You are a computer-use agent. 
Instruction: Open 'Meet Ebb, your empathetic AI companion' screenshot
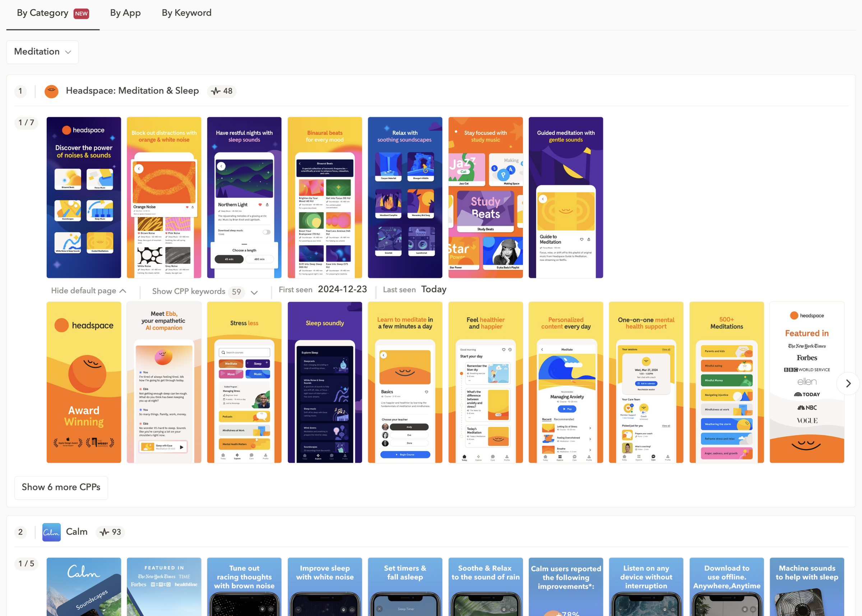click(x=164, y=382)
